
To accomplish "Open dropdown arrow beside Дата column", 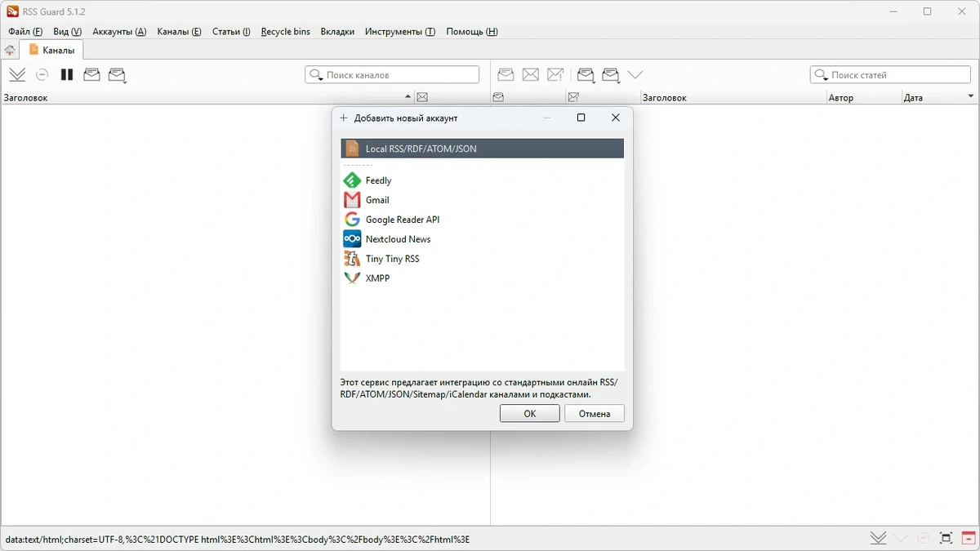I will (x=971, y=96).
